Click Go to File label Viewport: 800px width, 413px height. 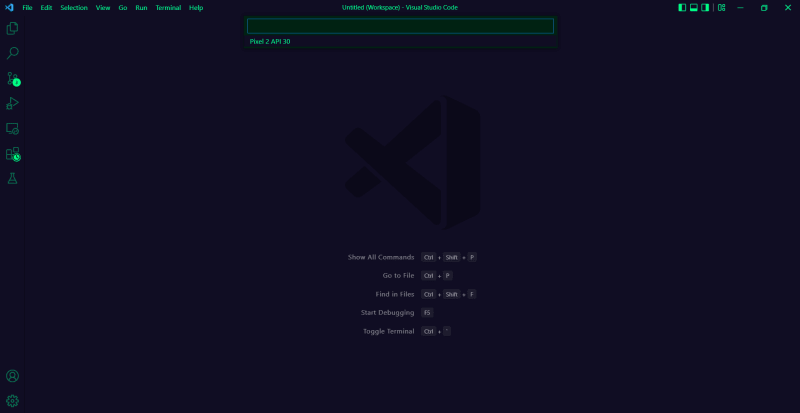pos(398,276)
